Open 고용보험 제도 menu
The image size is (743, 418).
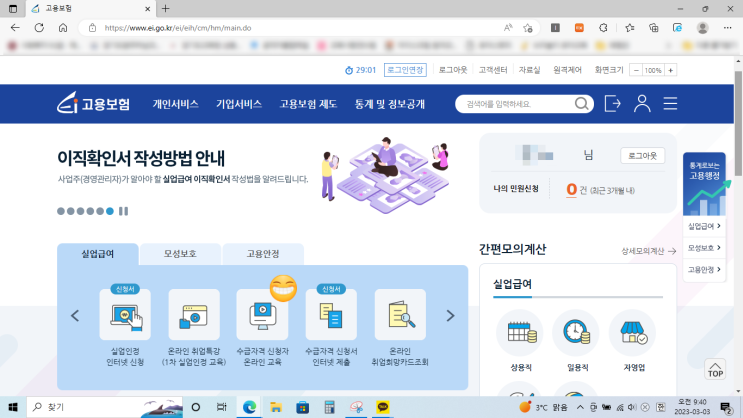308,104
